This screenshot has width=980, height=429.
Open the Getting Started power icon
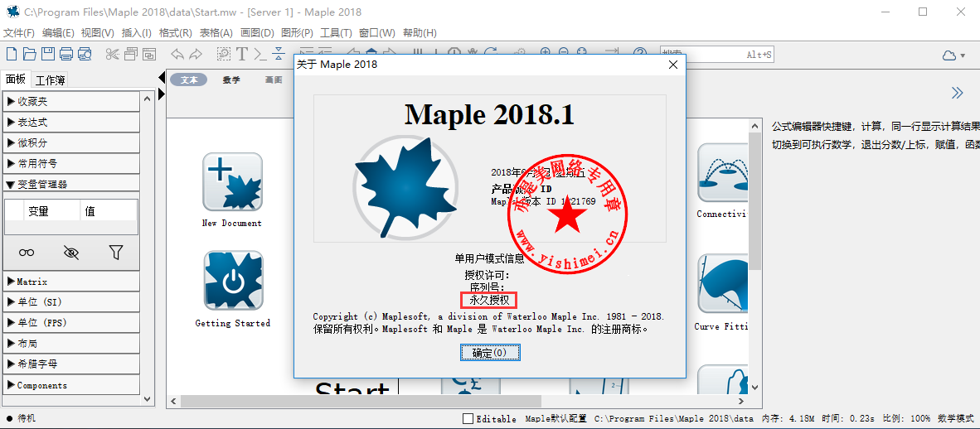pos(233,281)
